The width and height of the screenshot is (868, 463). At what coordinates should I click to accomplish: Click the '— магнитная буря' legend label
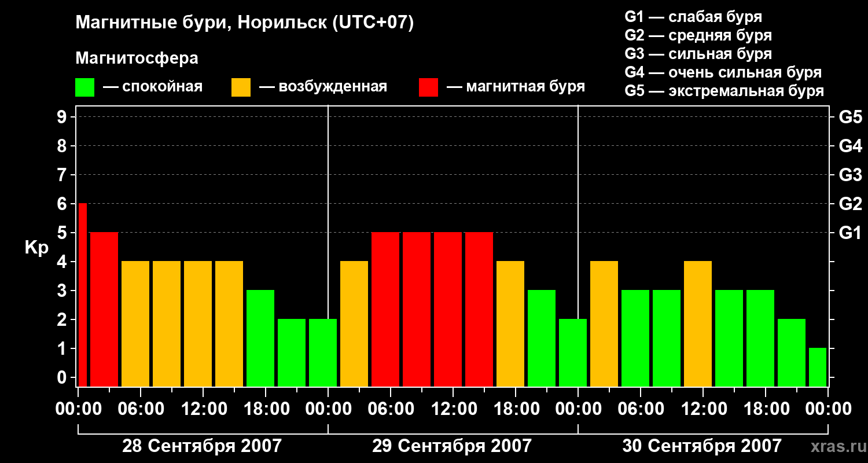tap(516, 87)
